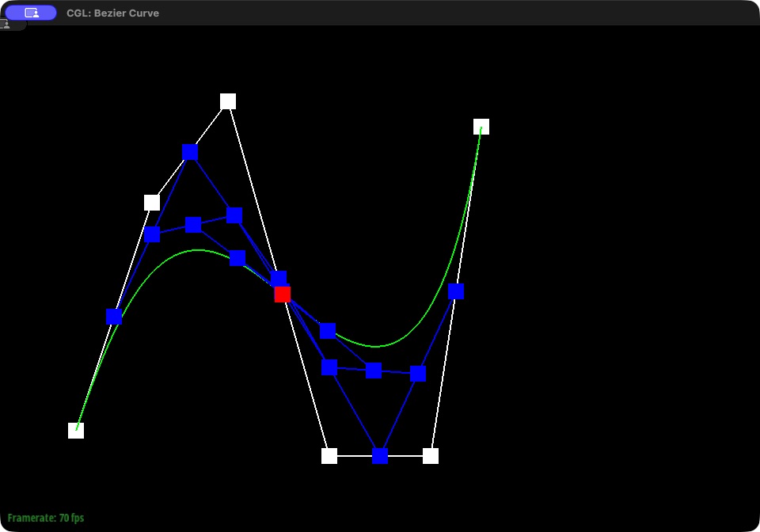Pick the highest white control point
760x532 pixels.
pos(228,101)
